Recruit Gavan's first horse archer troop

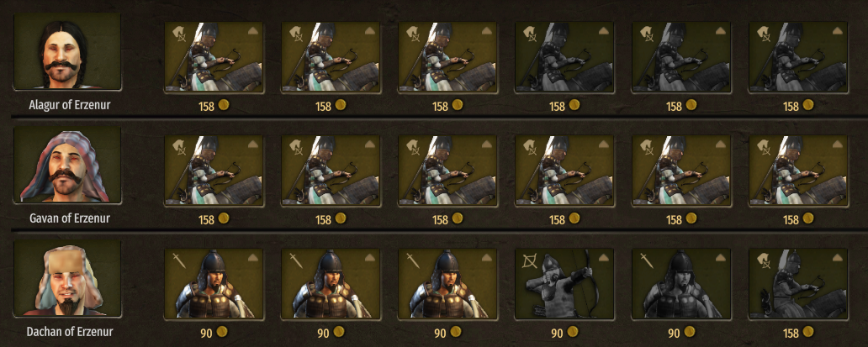tap(214, 171)
